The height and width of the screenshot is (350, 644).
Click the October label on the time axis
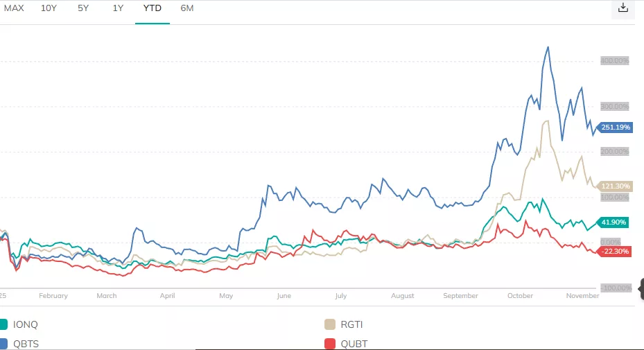520,296
